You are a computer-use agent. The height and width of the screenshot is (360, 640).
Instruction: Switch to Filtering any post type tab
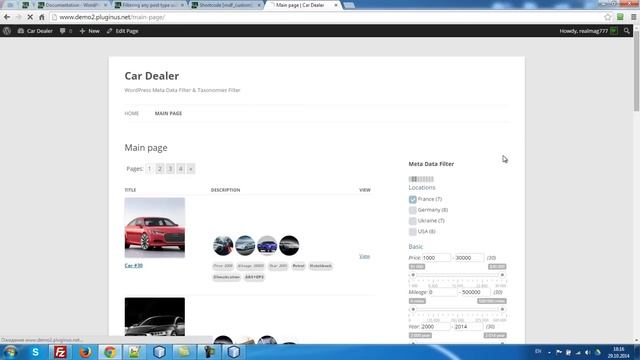point(150,5)
